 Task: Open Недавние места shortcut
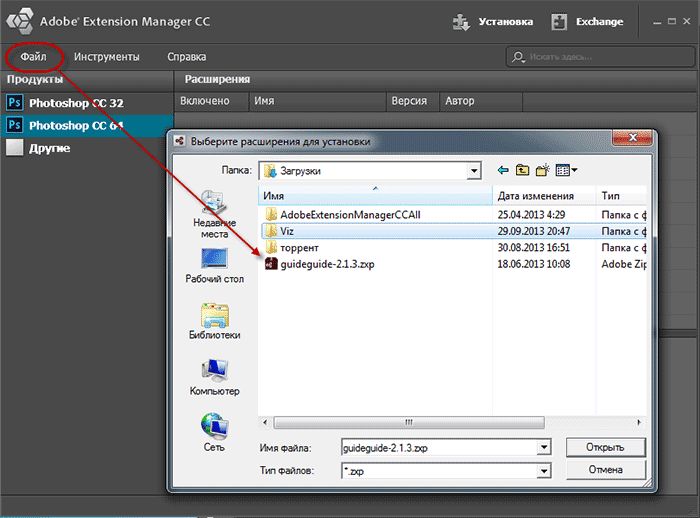214,214
